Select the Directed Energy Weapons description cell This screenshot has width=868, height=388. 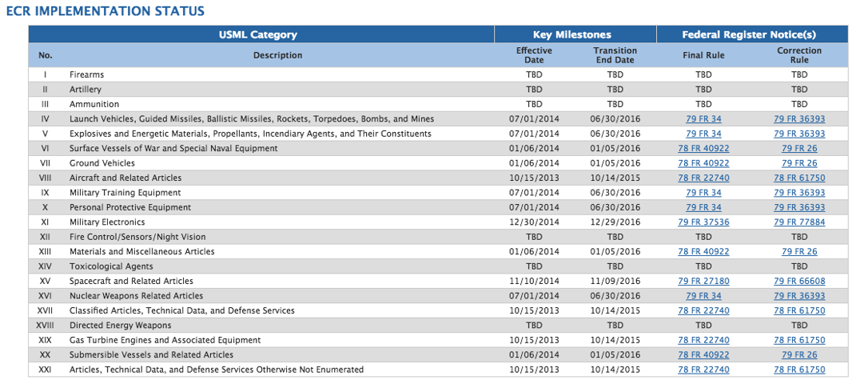pyautogui.click(x=120, y=326)
